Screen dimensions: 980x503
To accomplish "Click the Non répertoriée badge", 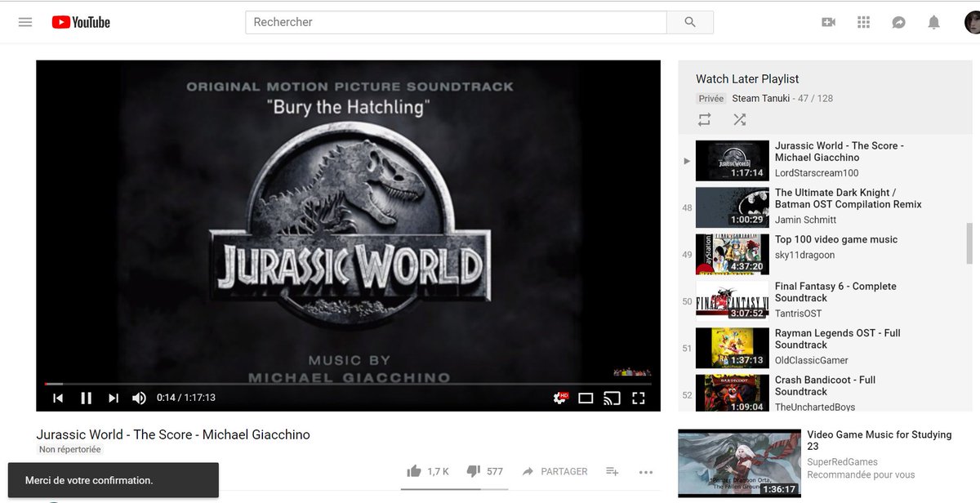I will pos(70,450).
